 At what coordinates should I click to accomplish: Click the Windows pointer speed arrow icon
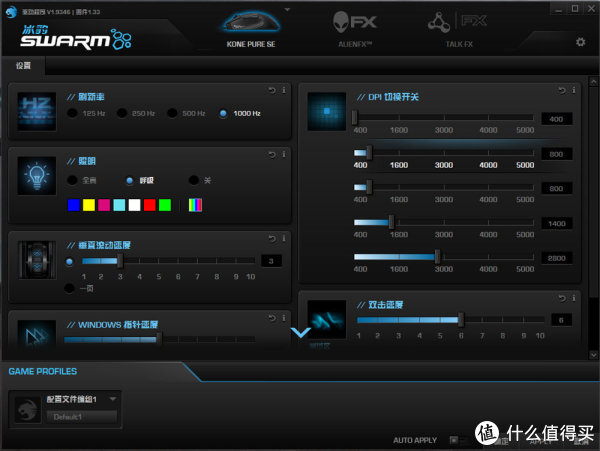[37, 334]
